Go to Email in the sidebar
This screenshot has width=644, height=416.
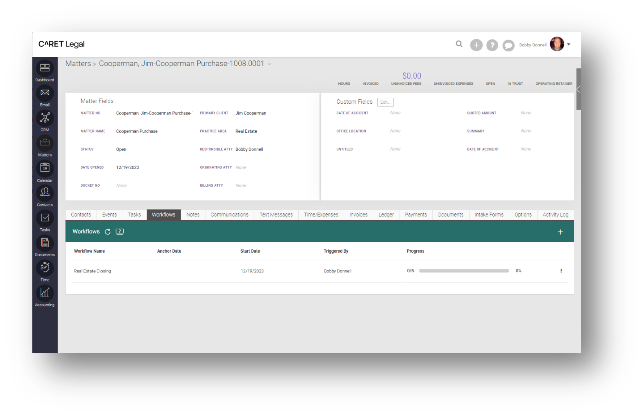[x=45, y=93]
